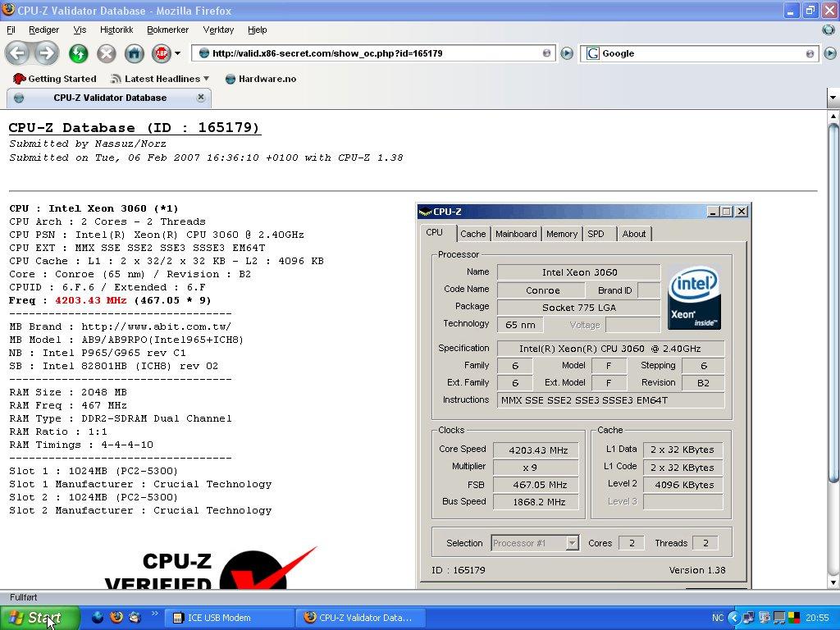Select the CPU-Z Validator Database tab
Screen dimensions: 840x630
point(109,98)
